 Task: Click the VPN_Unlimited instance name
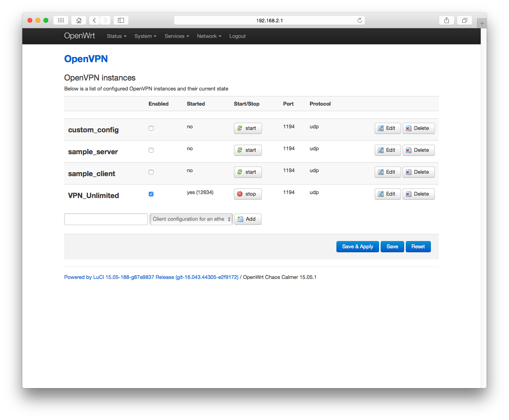(93, 196)
